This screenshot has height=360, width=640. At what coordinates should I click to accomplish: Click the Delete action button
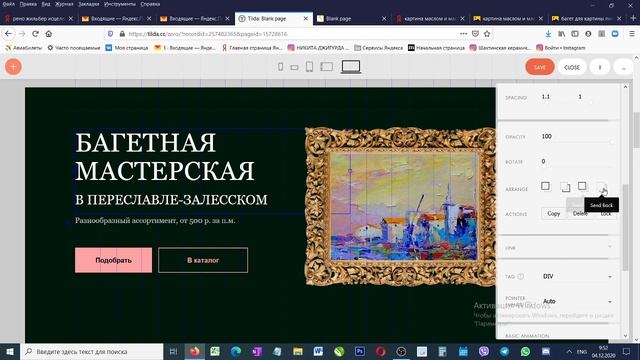(580, 213)
